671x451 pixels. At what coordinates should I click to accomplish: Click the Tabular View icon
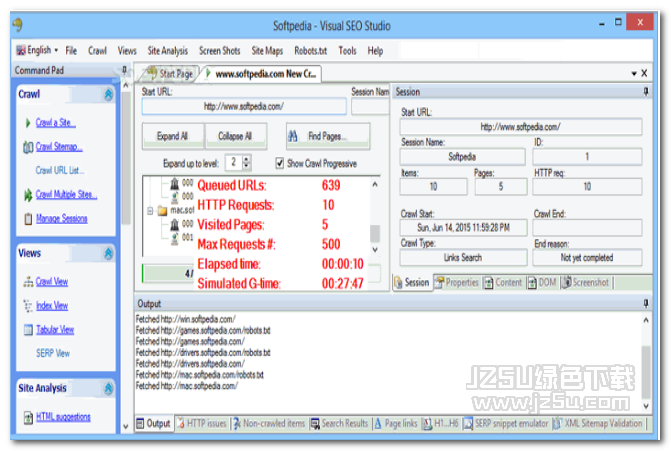coord(28,330)
